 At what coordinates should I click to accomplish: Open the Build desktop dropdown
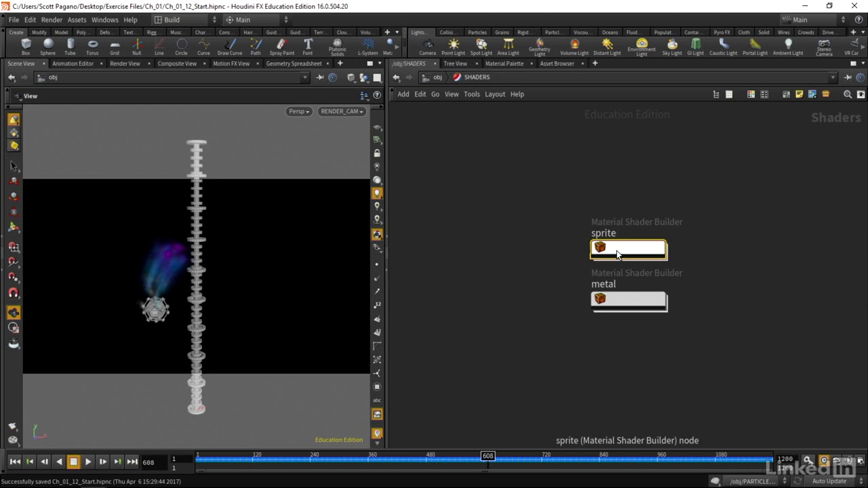[184, 20]
